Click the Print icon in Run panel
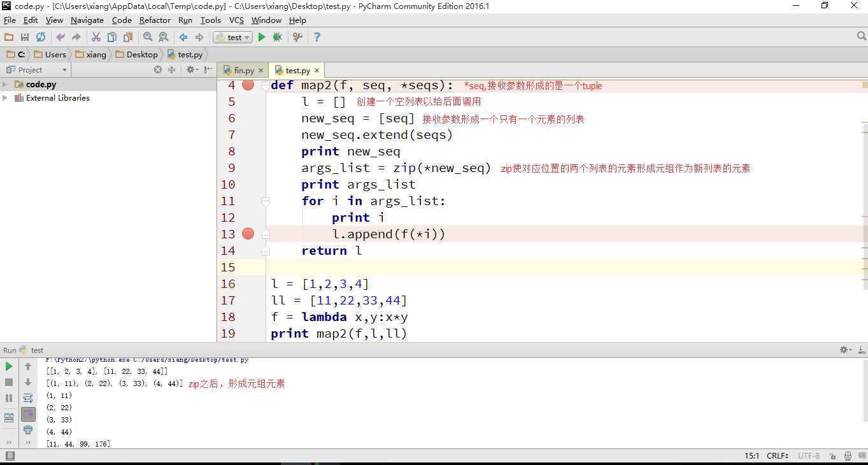The height and width of the screenshot is (465, 868). [x=28, y=431]
